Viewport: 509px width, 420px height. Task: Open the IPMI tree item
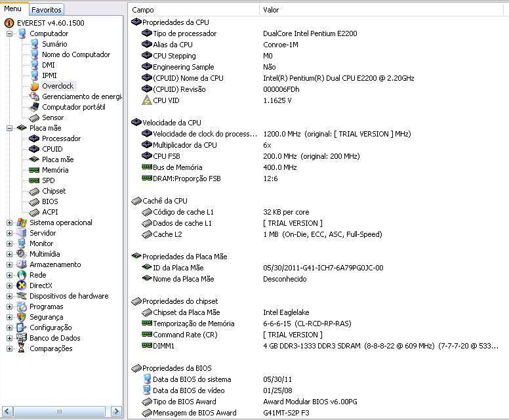(x=49, y=75)
